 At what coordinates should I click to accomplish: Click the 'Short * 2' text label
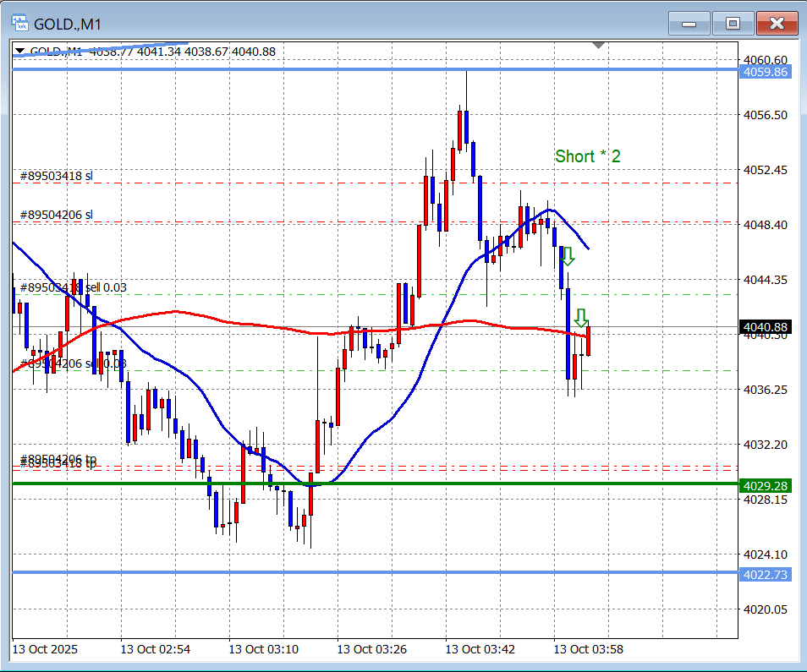click(x=588, y=156)
